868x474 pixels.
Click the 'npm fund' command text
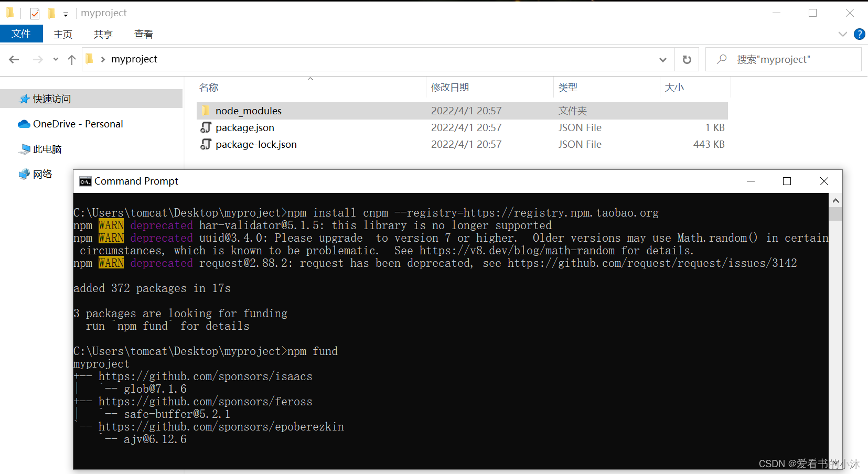[313, 351]
